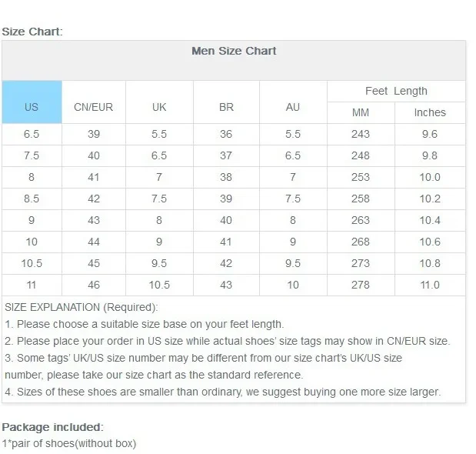Click the SIZE EXPLANATION (Required) heading

[x=82, y=307]
